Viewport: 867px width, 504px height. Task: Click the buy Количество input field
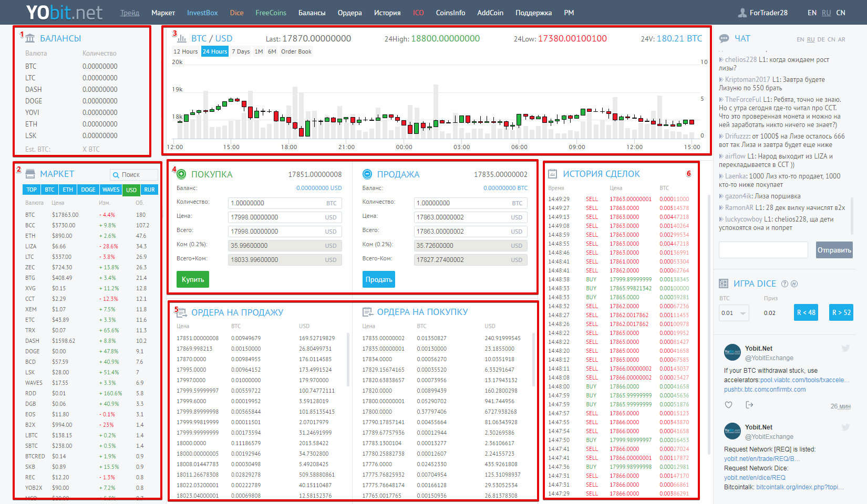point(285,203)
